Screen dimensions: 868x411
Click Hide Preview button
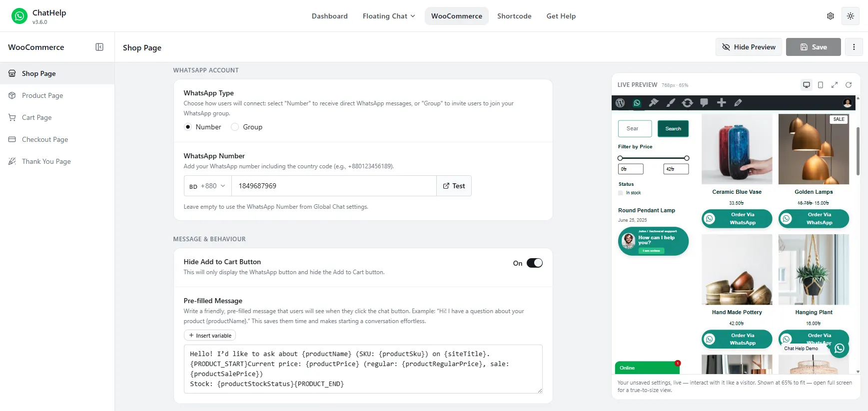pyautogui.click(x=749, y=47)
